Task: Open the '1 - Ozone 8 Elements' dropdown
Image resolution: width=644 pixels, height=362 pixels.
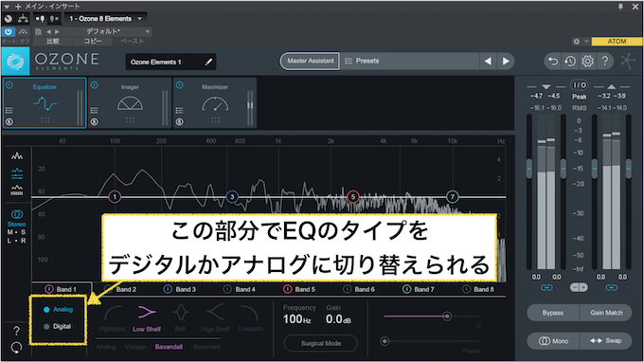Action: tap(105, 19)
